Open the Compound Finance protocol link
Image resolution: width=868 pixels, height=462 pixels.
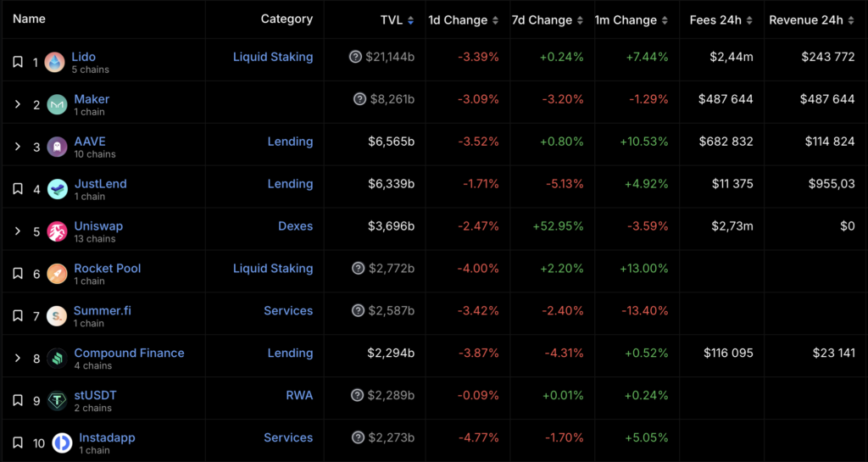tap(129, 353)
